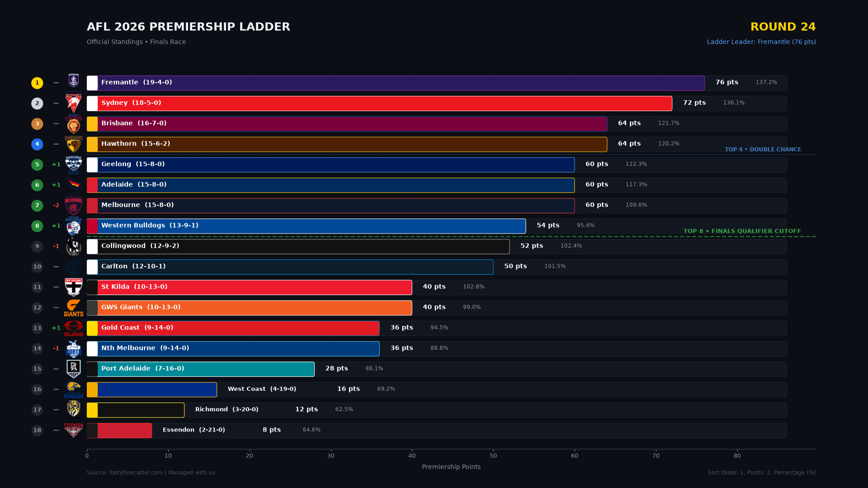The height and width of the screenshot is (488, 868).
Task: Click the bronze rank 3 badge
Action: click(37, 124)
